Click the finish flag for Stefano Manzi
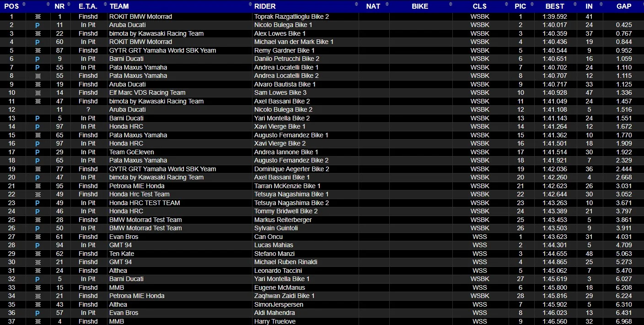 (38, 254)
